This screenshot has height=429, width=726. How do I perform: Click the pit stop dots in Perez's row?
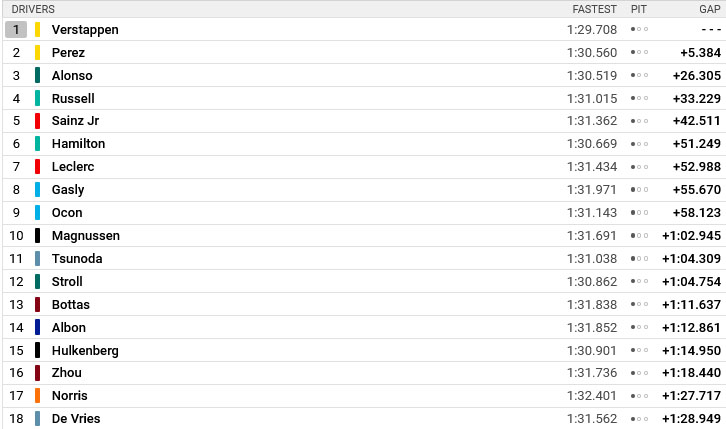tap(639, 52)
